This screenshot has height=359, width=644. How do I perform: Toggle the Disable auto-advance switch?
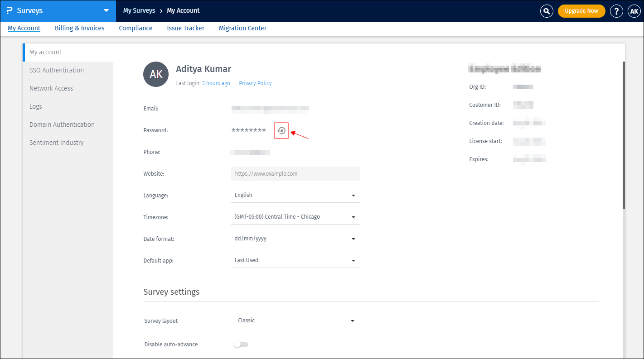241,344
